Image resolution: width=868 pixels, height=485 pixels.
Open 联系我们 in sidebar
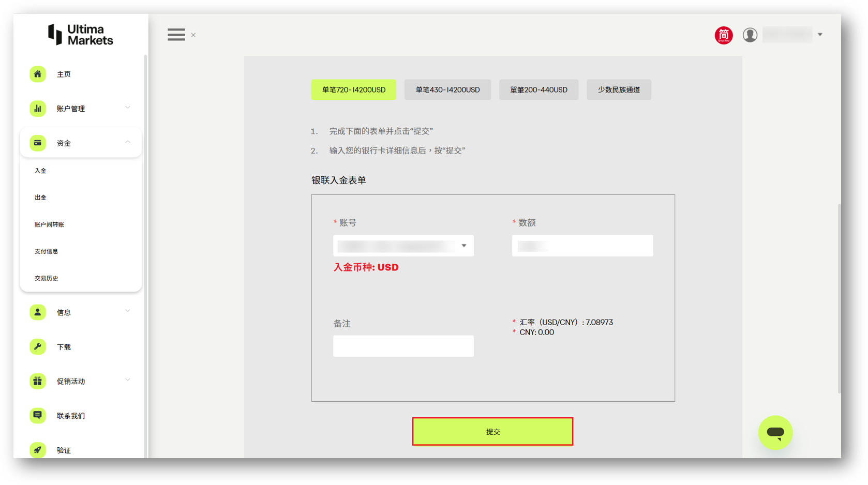[x=71, y=416]
